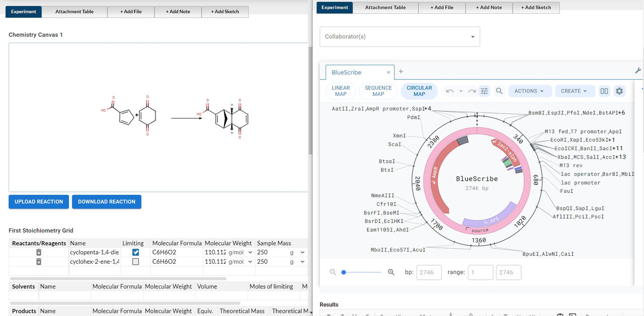This screenshot has height=316, width=644.
Task: Check Limiting for cyclohex-2-ene row
Action: [135, 262]
